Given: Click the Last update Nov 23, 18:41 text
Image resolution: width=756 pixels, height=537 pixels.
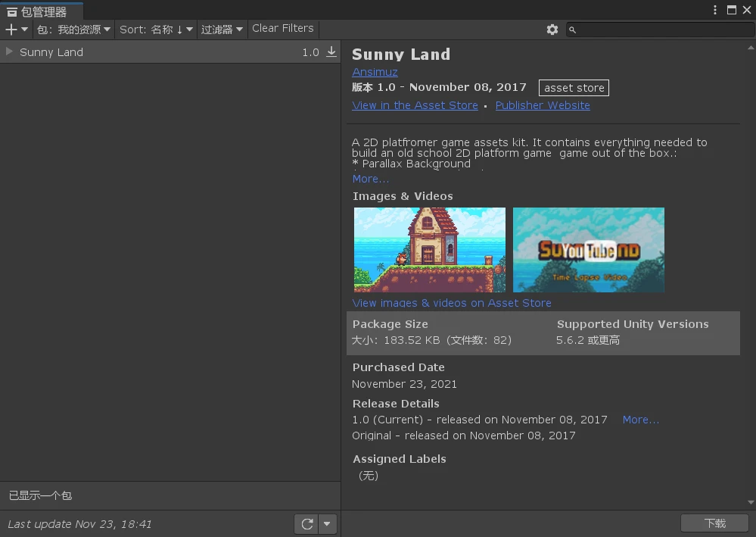Looking at the screenshot, I should [x=79, y=524].
